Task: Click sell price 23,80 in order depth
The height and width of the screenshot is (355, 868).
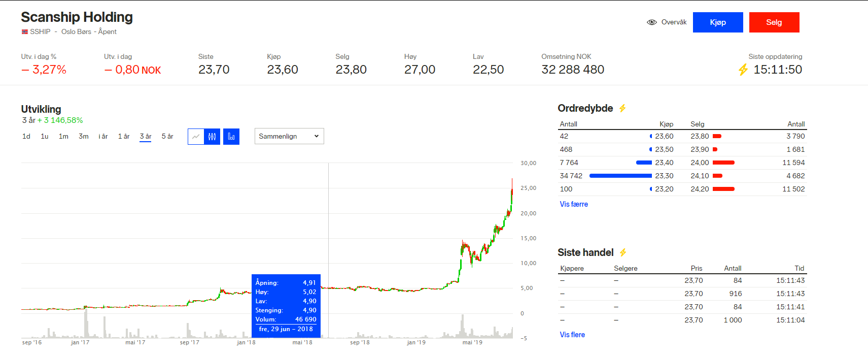Action: point(700,136)
